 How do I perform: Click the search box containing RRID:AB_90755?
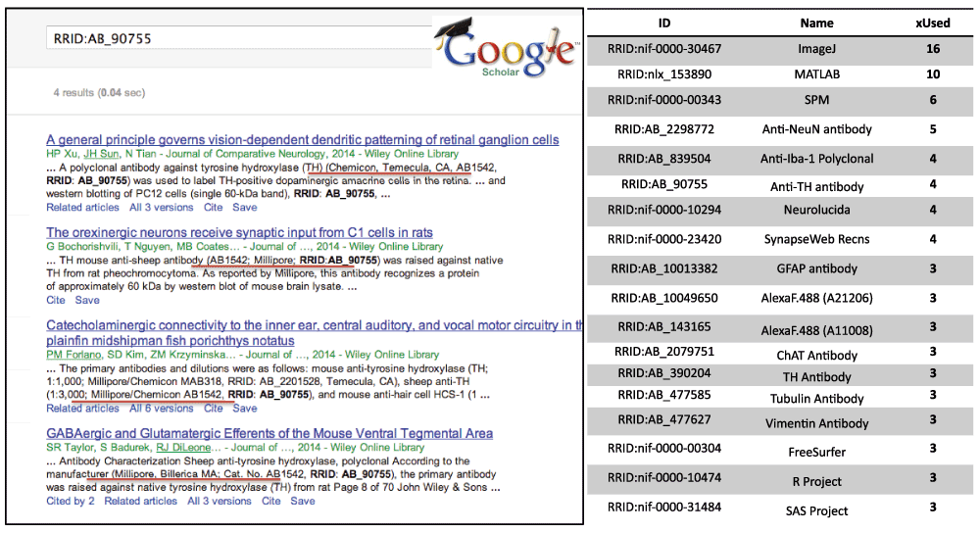[235, 38]
